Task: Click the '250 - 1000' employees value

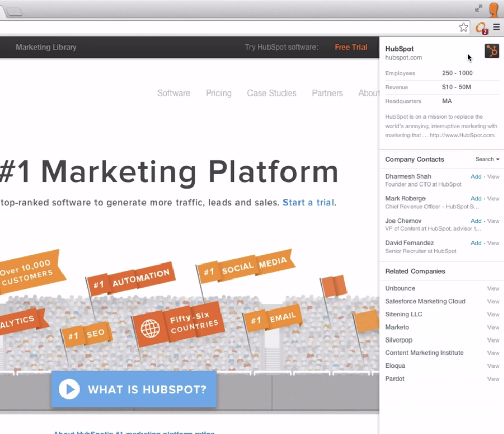Action: (x=458, y=73)
